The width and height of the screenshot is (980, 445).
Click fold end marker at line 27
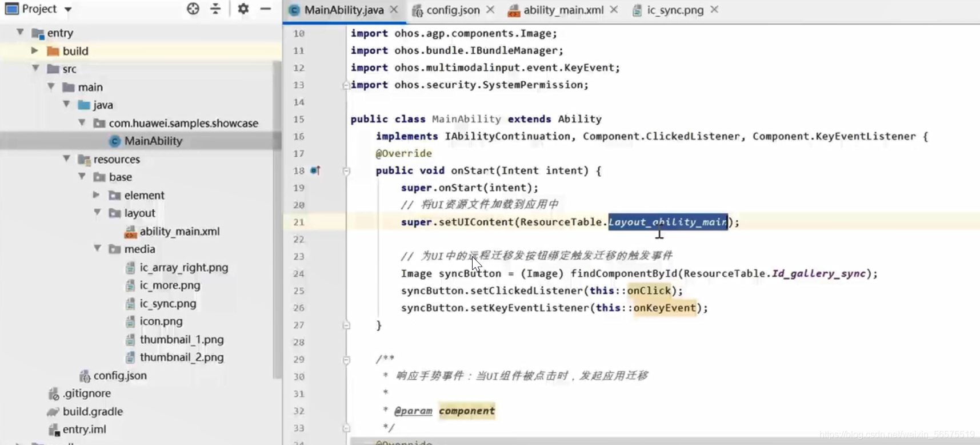(x=346, y=325)
